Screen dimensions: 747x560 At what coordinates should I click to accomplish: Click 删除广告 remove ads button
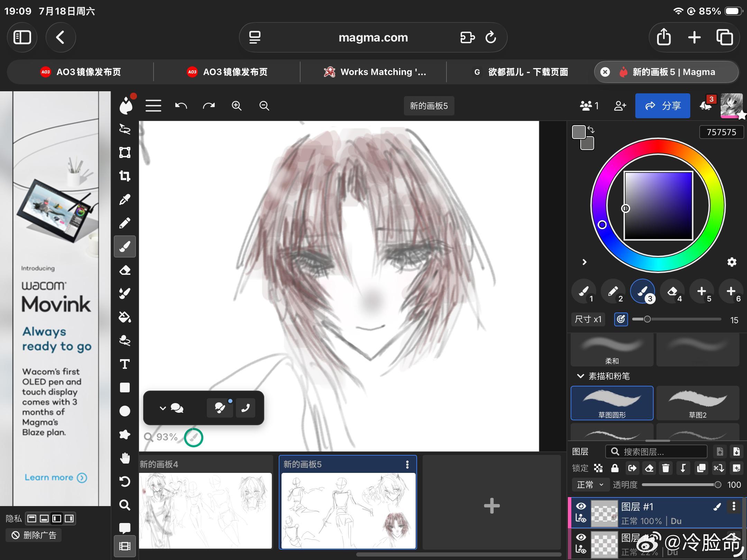coord(34,535)
